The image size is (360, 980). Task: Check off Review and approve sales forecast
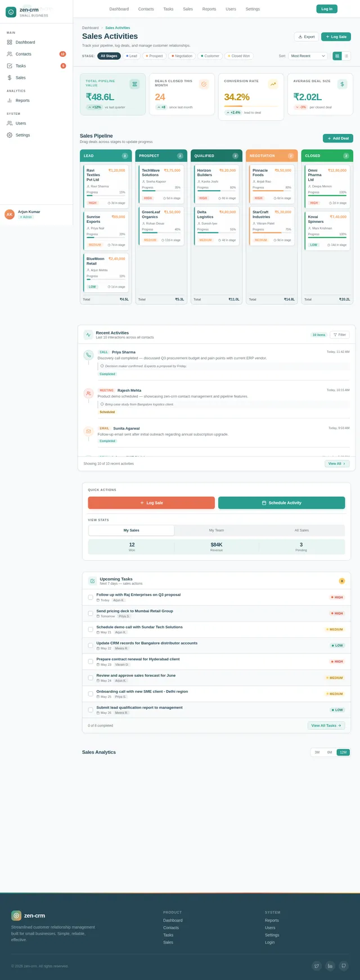click(x=91, y=678)
